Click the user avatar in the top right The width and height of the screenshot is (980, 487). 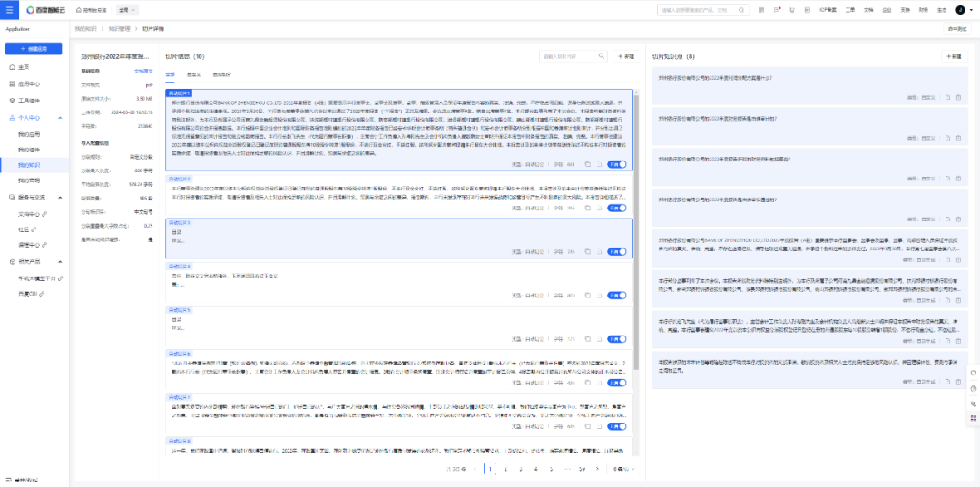coord(960,10)
